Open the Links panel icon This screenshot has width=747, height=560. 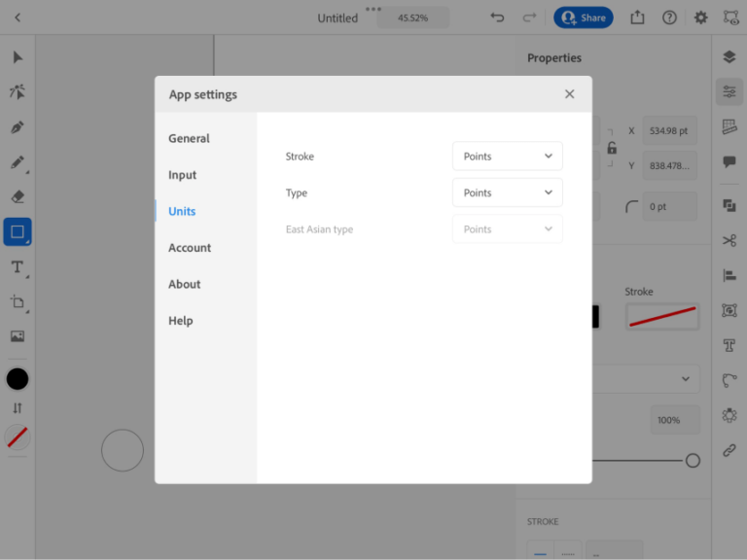point(729,450)
